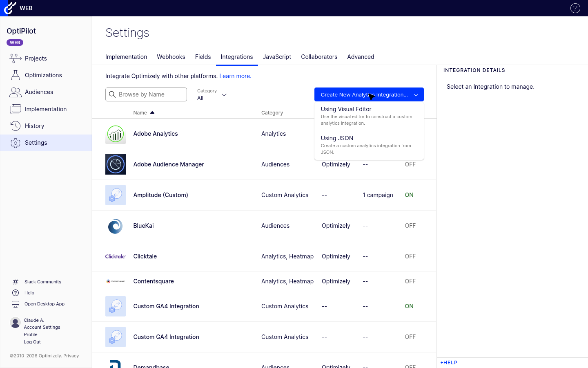Switch to JavaScript tab

click(277, 57)
